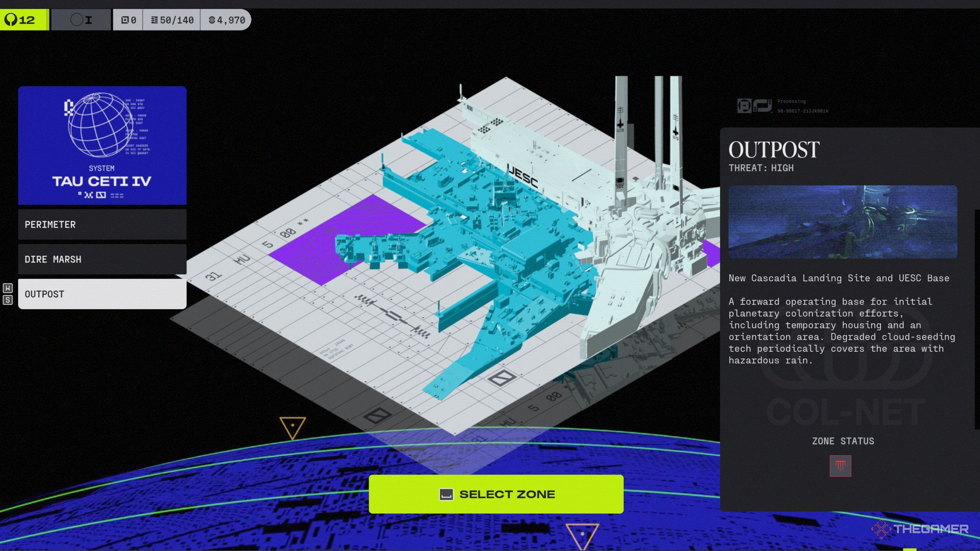Click the Outpost preview image thumbnail
This screenshot has width=980, height=551.
tap(843, 222)
